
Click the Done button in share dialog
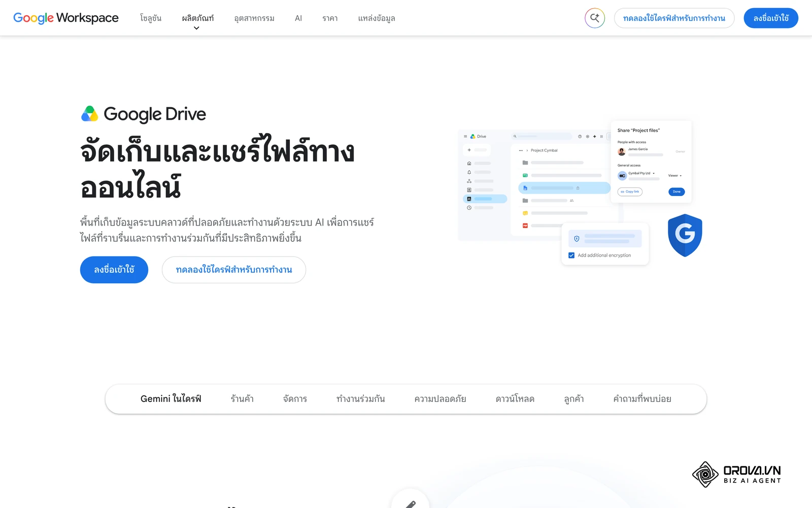[676, 192]
